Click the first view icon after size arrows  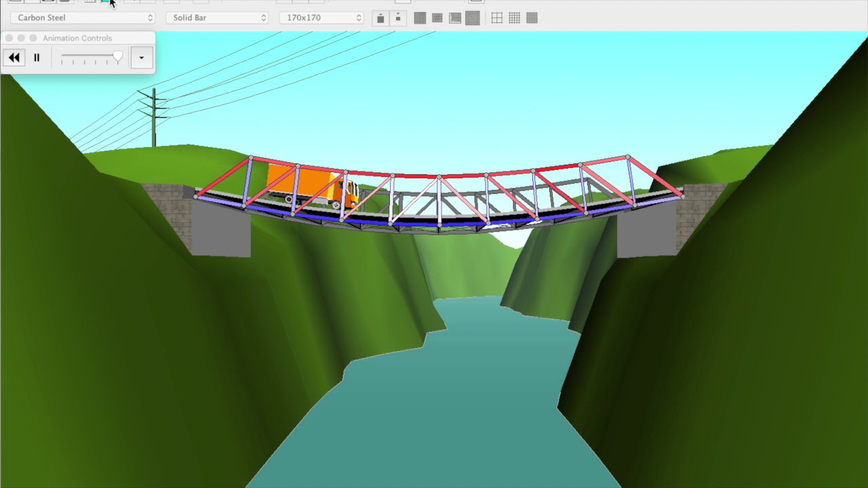pos(420,18)
